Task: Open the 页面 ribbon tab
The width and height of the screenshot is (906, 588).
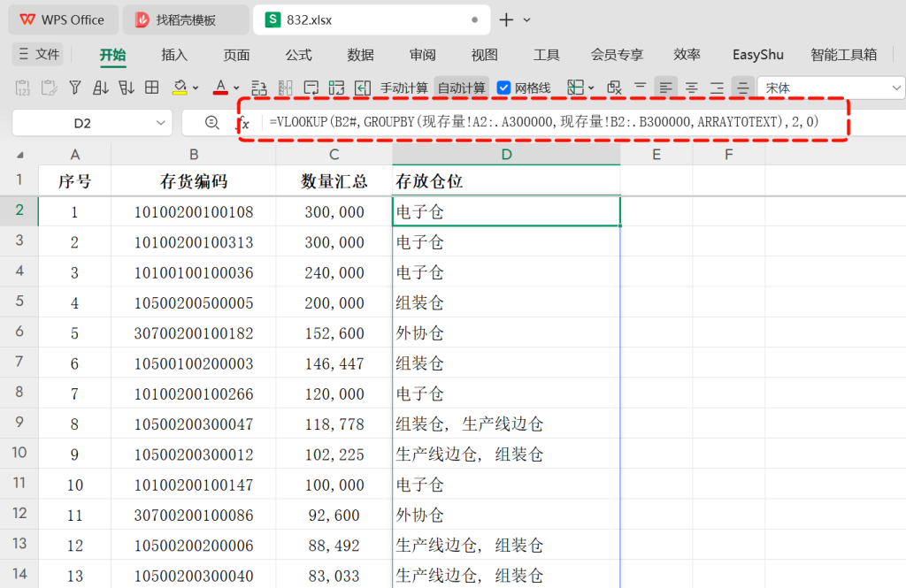Action: pos(236,55)
